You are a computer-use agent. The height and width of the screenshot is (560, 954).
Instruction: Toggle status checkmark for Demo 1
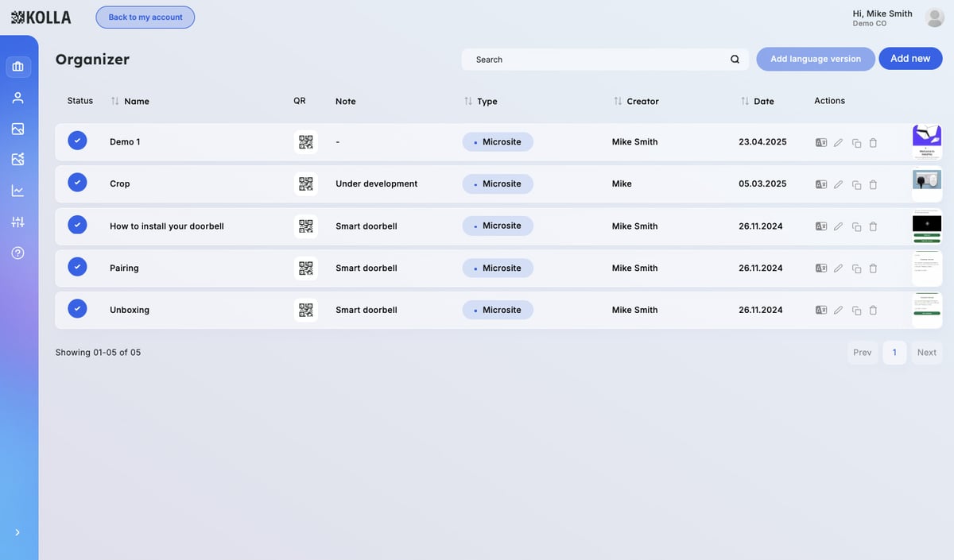(77, 141)
